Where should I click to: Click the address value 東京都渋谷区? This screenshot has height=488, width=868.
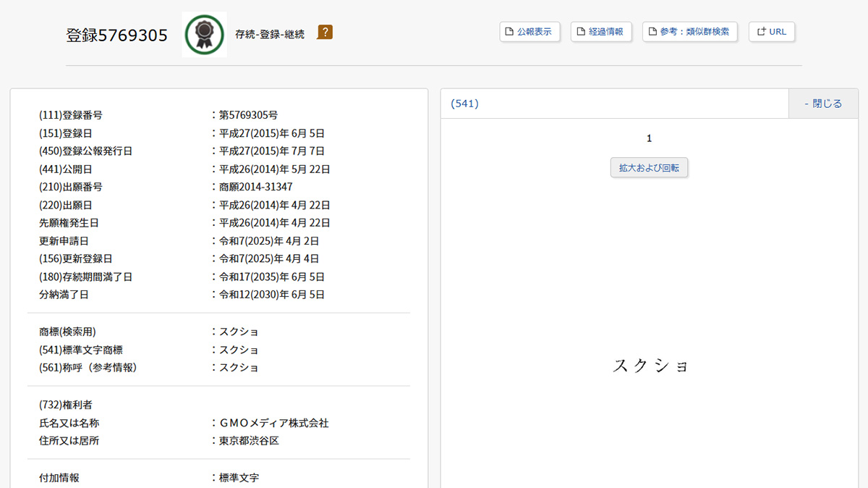(249, 441)
